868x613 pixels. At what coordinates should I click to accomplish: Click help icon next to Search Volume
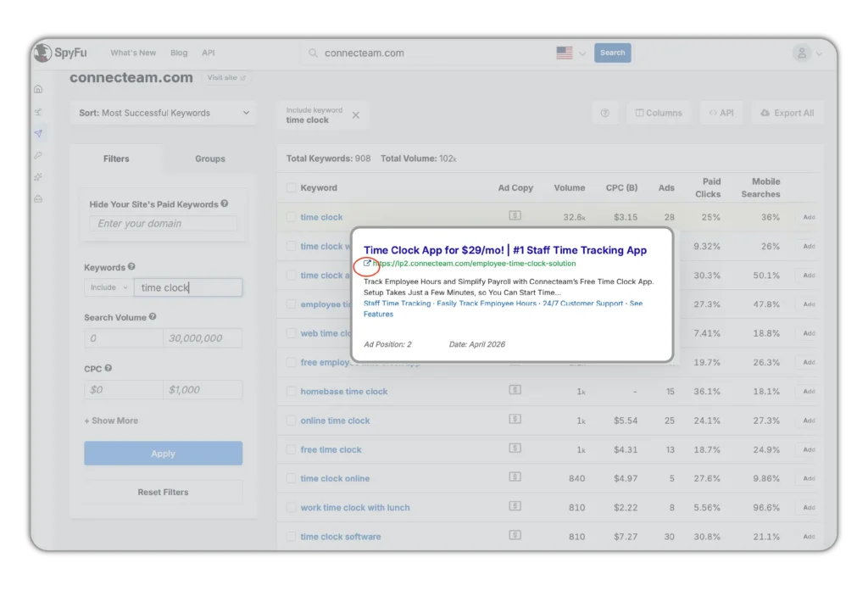click(x=153, y=317)
